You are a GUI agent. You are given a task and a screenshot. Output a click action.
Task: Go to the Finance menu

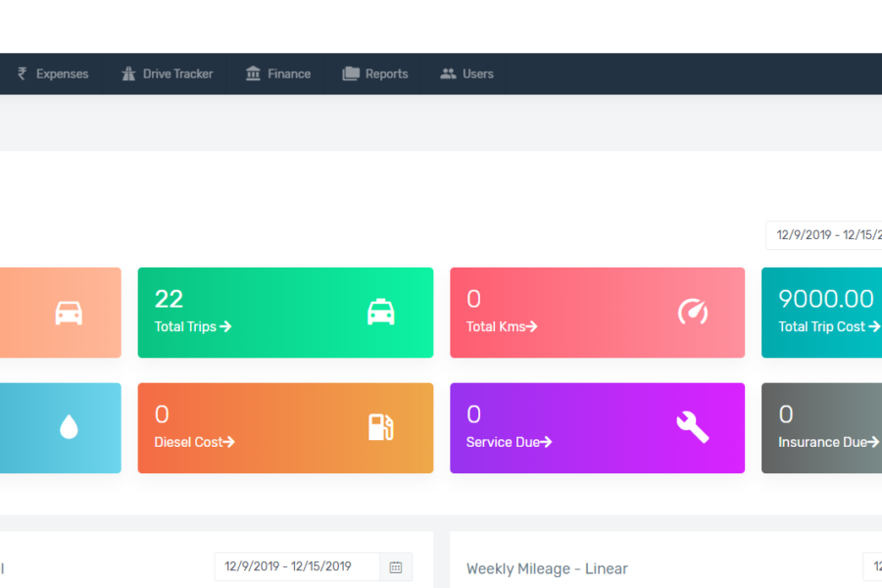pos(288,73)
